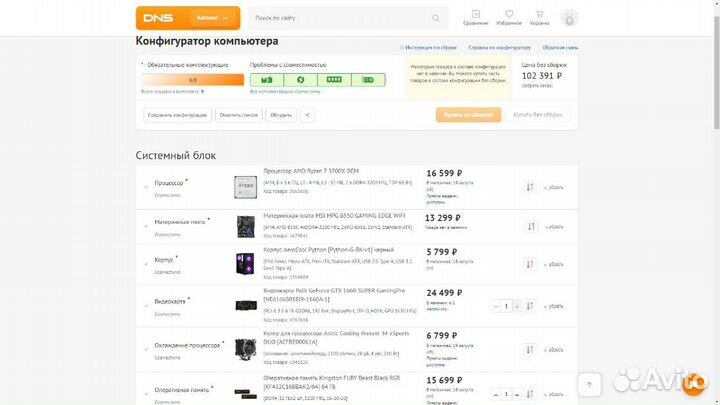Screen dimensions: 720x405
Task: Open the AeroCool Python case thumbnail
Action: pyautogui.click(x=245, y=264)
